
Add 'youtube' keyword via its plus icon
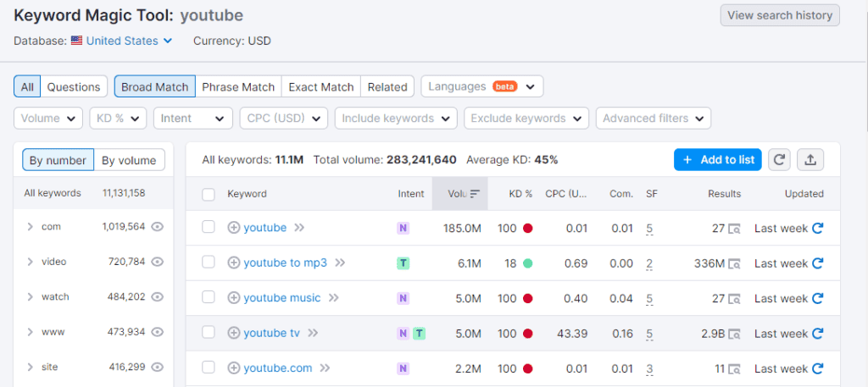(234, 228)
